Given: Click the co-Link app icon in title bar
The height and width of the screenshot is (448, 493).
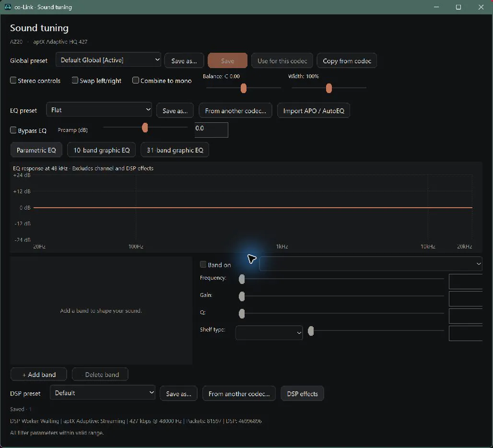Looking at the screenshot, I should click(x=8, y=7).
